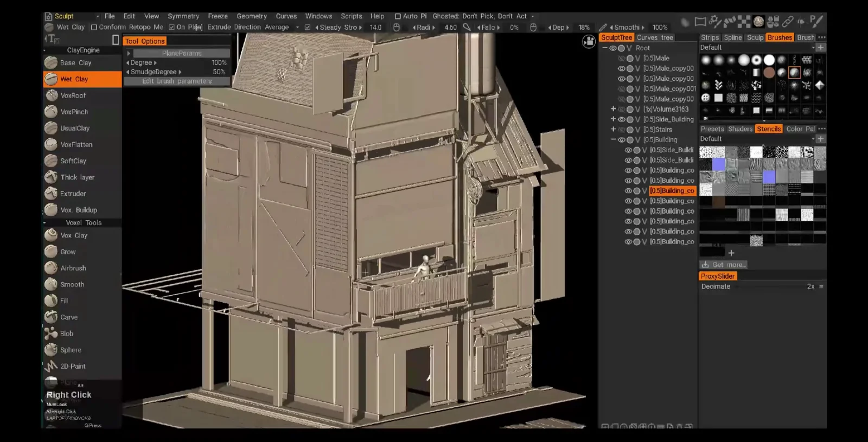Select the Blob tool
Screen dimensions: 868x442
coord(82,334)
